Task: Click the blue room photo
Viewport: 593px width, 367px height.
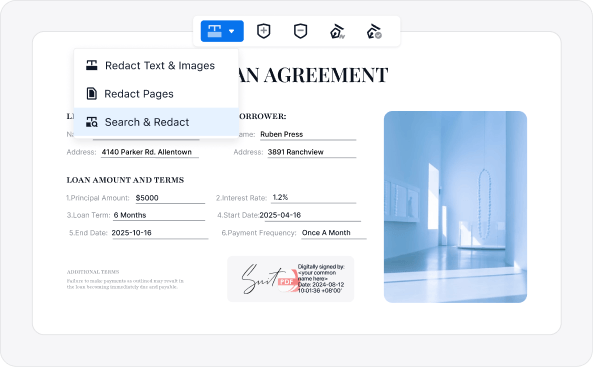Action: point(455,207)
